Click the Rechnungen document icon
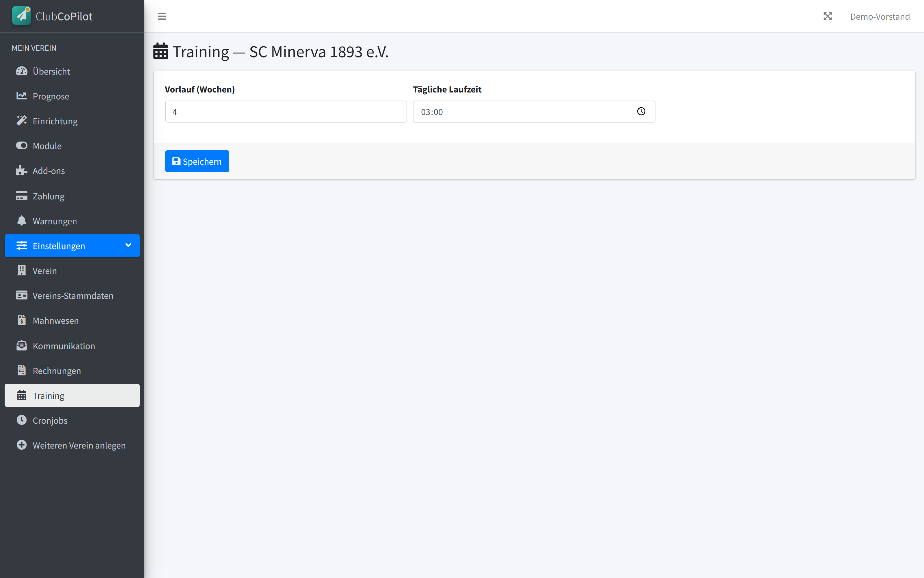This screenshot has width=924, height=578. pyautogui.click(x=22, y=370)
